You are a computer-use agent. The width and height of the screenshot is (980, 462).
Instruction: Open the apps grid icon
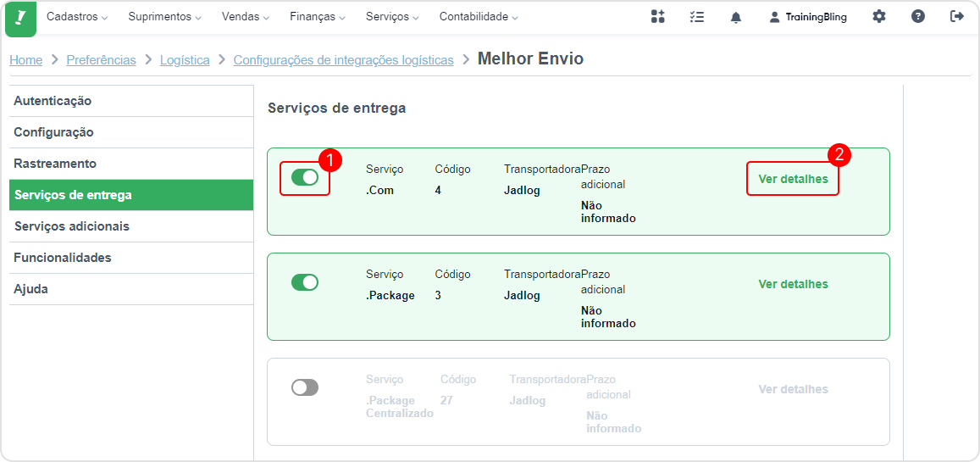[657, 17]
